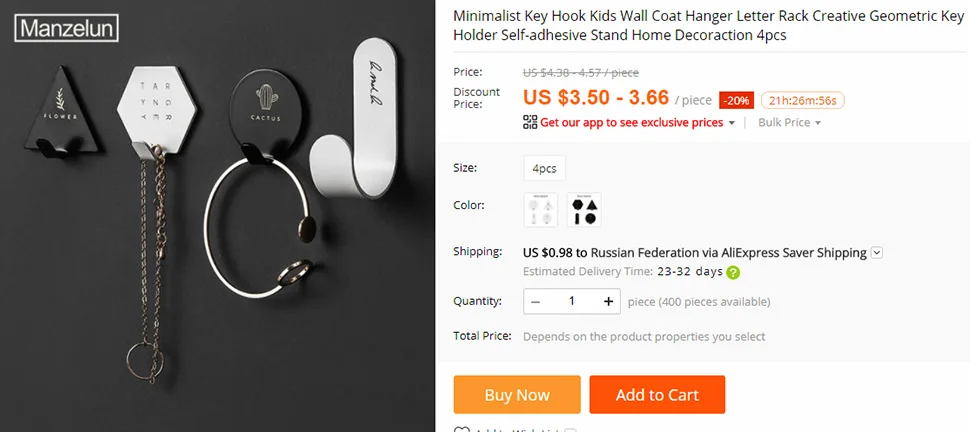This screenshot has height=432, width=970.
Task: Click the QR code app icon
Action: point(530,122)
